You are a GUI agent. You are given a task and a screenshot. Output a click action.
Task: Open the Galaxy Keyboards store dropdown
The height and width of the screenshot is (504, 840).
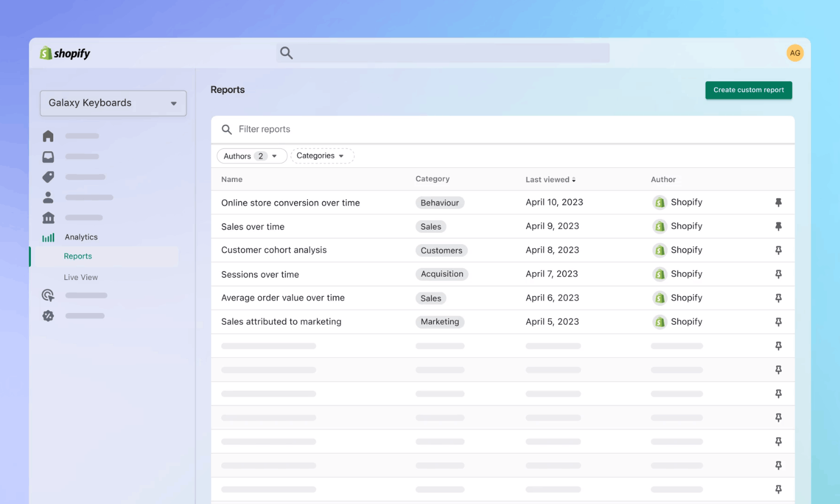tap(113, 103)
